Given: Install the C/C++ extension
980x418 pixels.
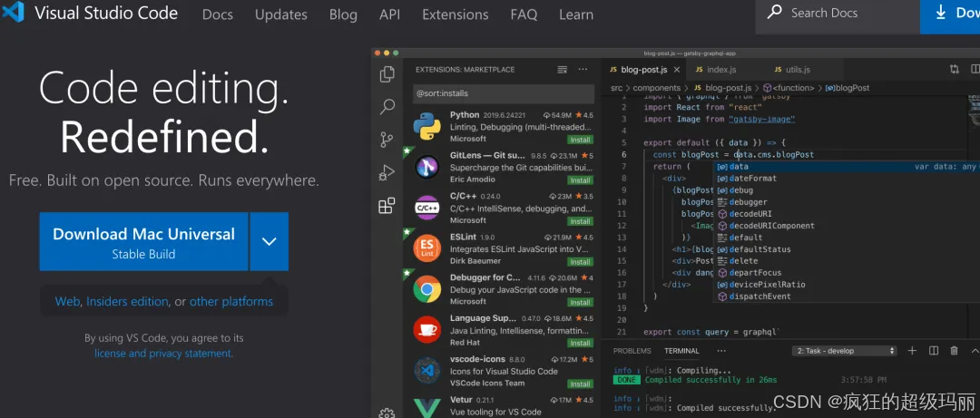Looking at the screenshot, I should pos(581,221).
